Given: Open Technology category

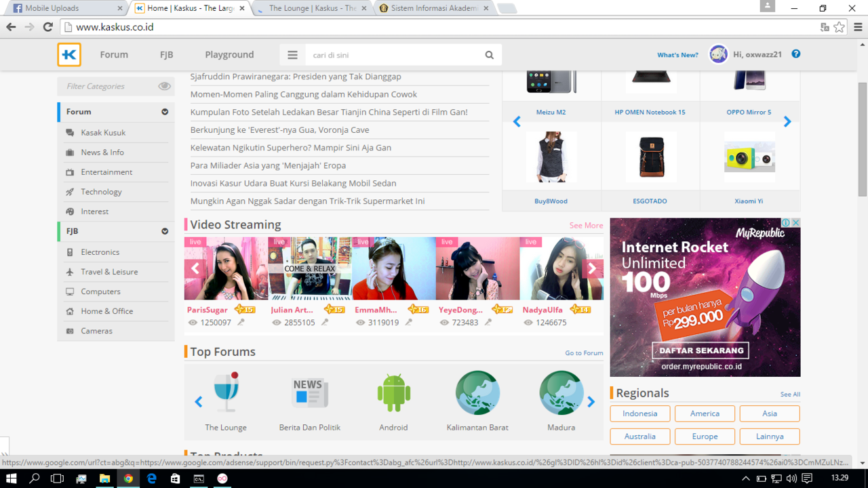Looking at the screenshot, I should tap(101, 192).
